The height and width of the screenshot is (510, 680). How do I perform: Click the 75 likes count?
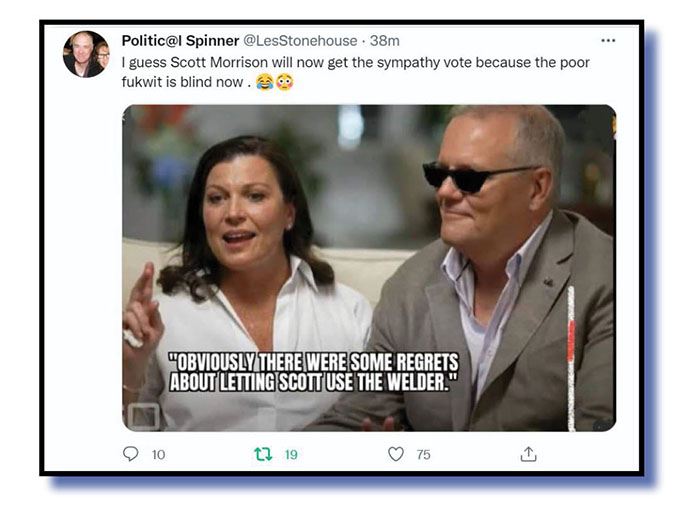tap(423, 455)
